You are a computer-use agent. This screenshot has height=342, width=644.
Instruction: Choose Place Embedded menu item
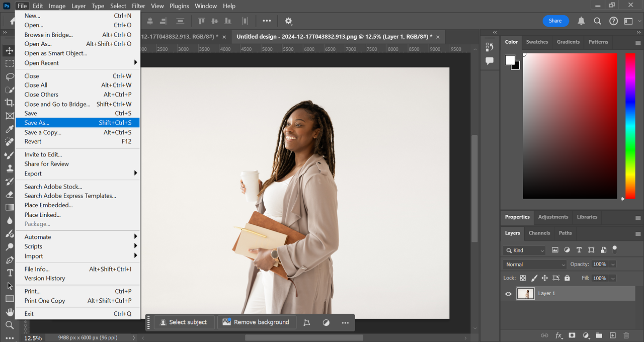(x=77, y=205)
